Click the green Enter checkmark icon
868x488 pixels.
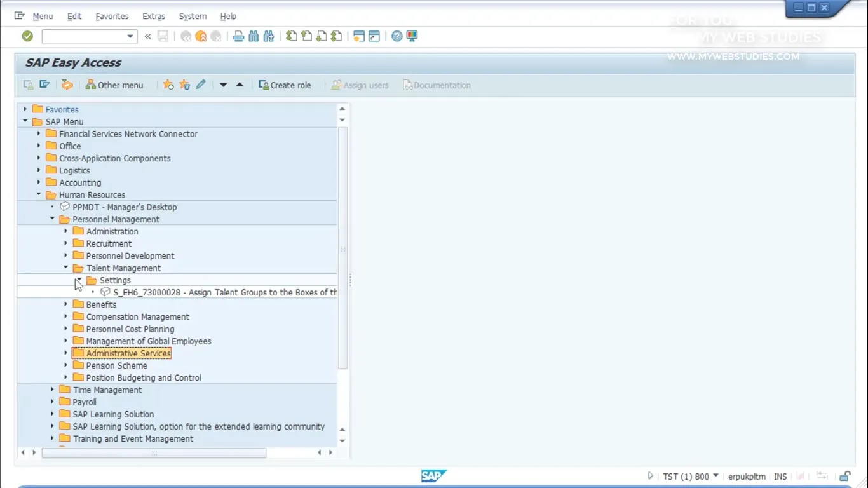coord(27,36)
